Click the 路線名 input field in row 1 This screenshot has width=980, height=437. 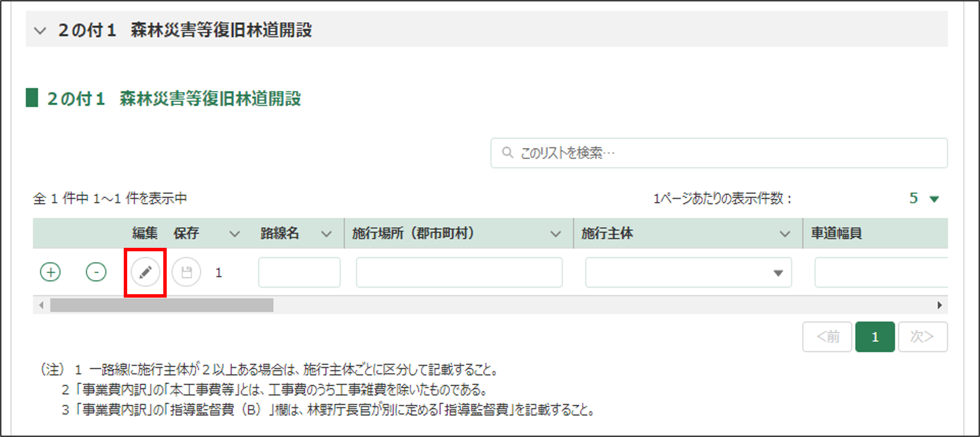click(x=299, y=272)
